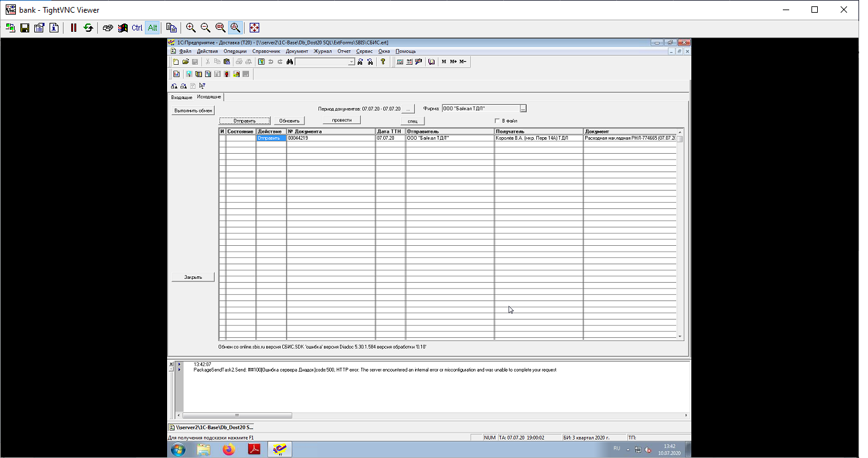Save VNC session floppy icon

click(x=25, y=28)
